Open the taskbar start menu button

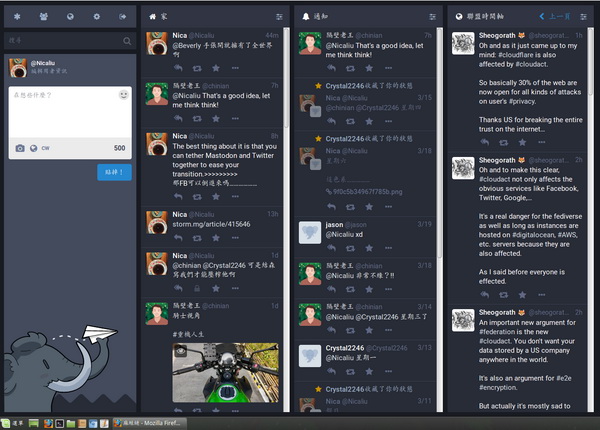coord(12,423)
